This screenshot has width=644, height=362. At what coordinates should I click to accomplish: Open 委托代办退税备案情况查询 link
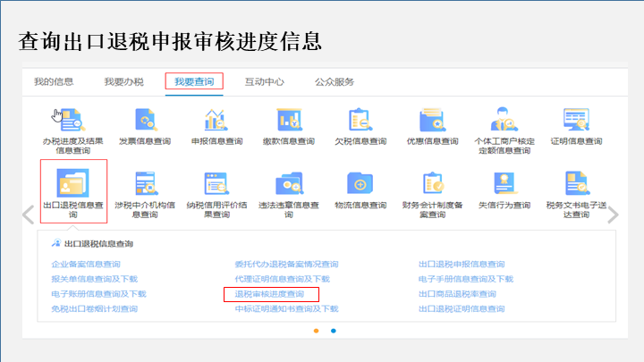(287, 264)
